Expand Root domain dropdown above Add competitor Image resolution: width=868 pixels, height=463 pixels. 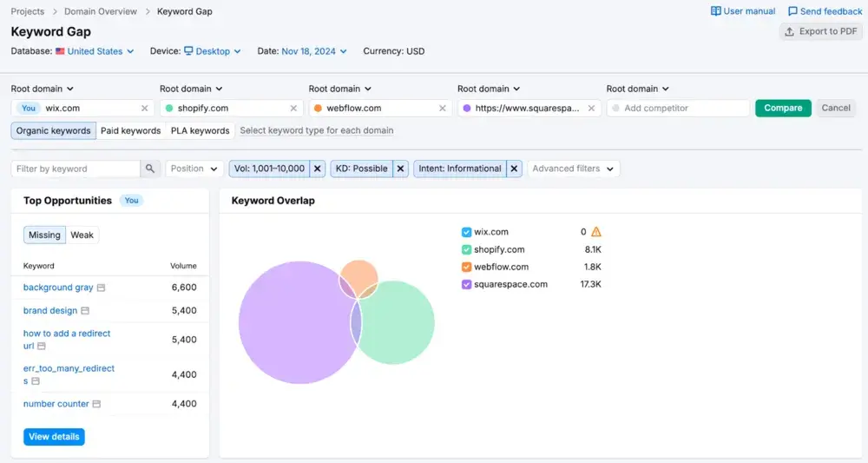click(x=638, y=89)
